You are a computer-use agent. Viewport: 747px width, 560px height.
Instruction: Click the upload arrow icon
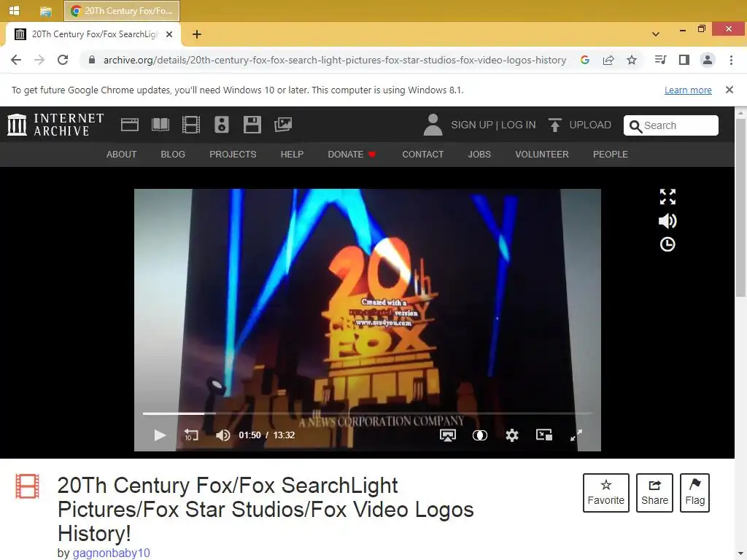555,125
